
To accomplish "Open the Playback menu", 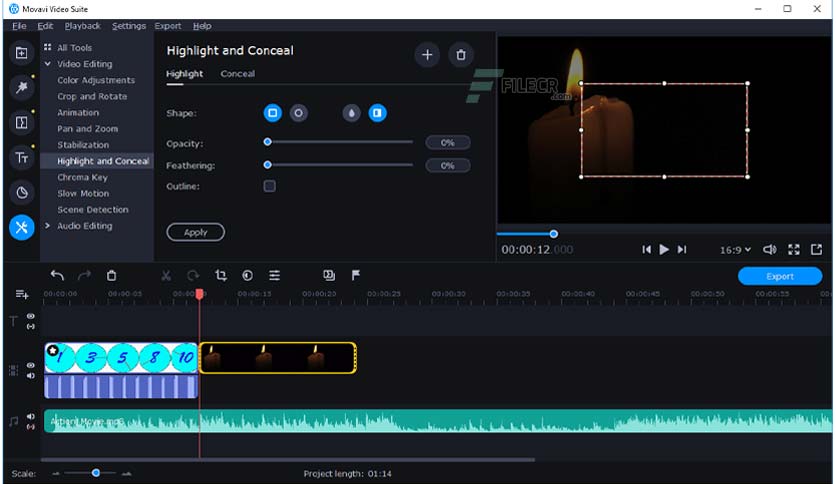I will [82, 26].
